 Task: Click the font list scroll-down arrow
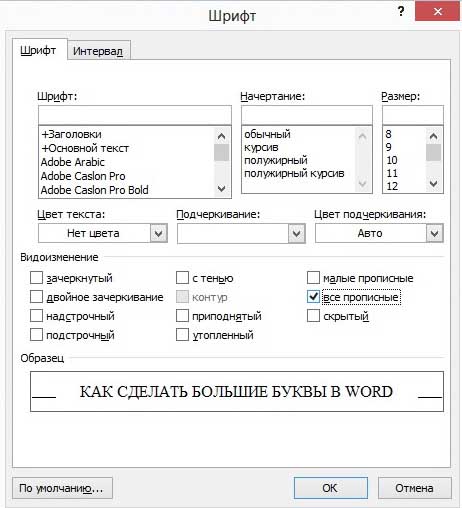tap(221, 189)
